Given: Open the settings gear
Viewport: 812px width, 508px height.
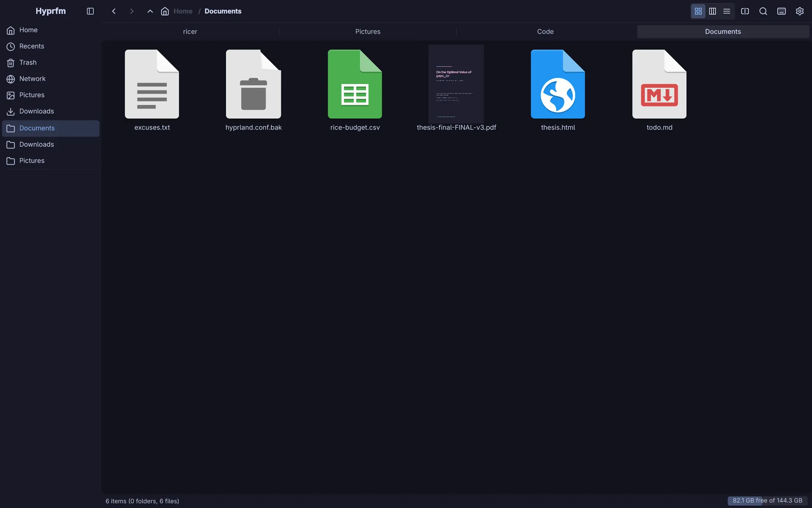Looking at the screenshot, I should click(x=800, y=11).
